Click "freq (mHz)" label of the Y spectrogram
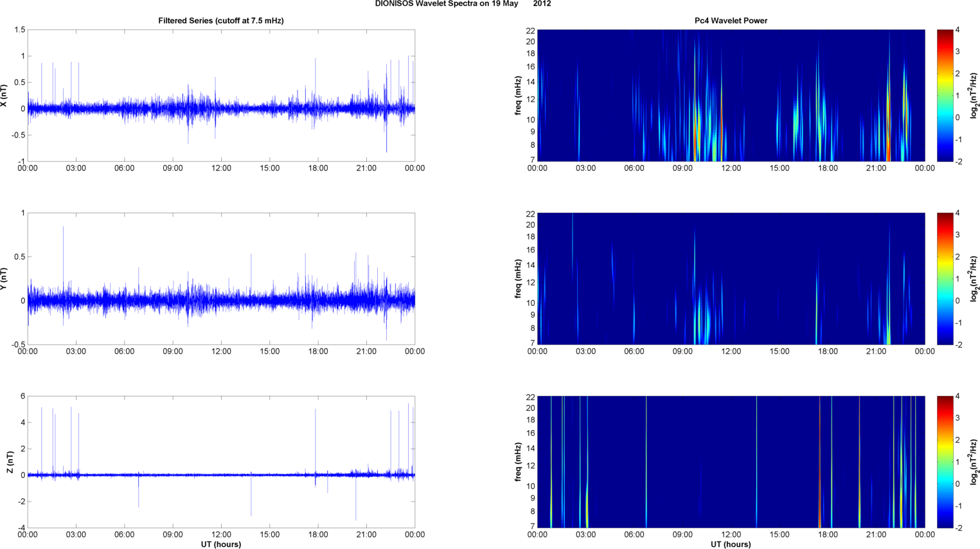The width and height of the screenshot is (980, 549). pyautogui.click(x=518, y=279)
